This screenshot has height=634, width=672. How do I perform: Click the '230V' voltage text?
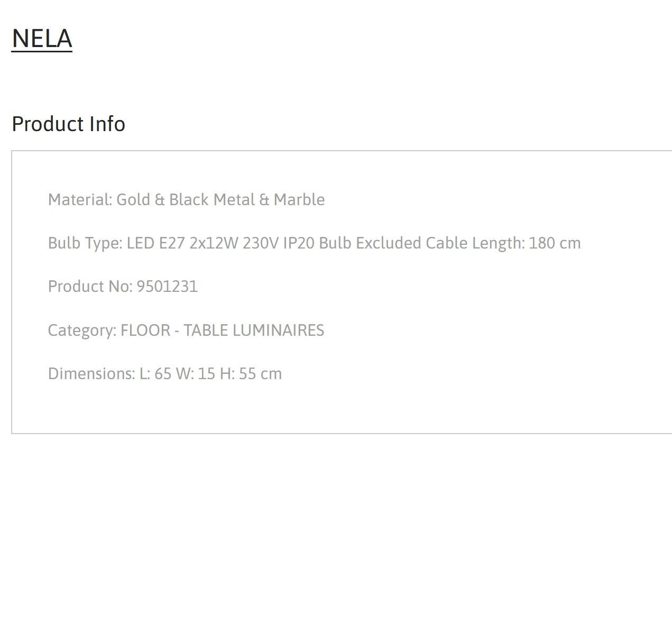coord(261,243)
